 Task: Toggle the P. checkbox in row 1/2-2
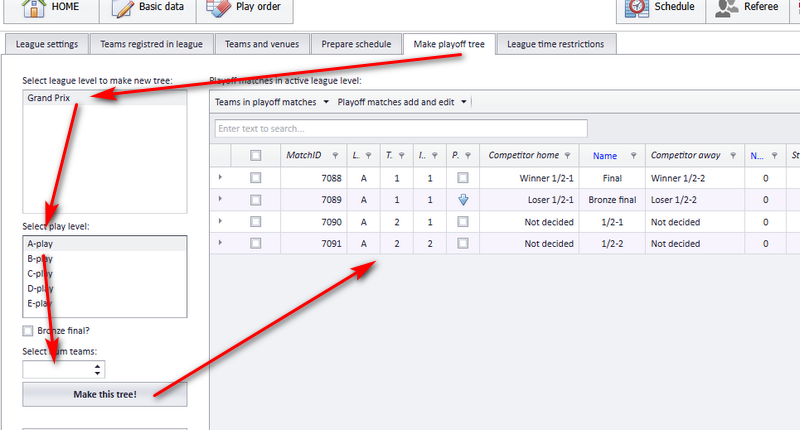(463, 243)
